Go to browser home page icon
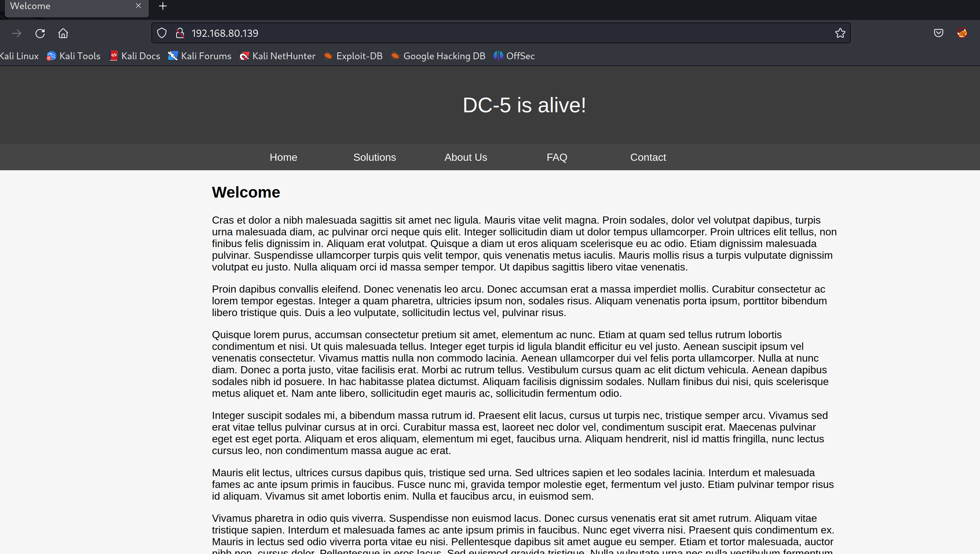 (x=63, y=34)
